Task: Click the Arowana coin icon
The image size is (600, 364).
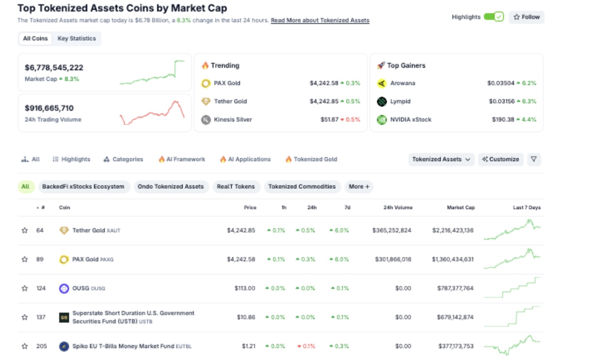Action: click(383, 83)
